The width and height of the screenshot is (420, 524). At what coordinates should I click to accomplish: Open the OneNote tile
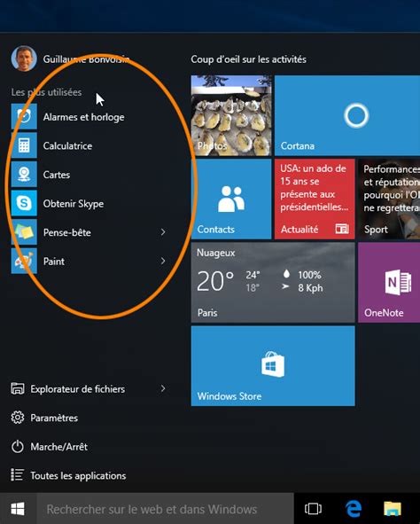(x=389, y=282)
